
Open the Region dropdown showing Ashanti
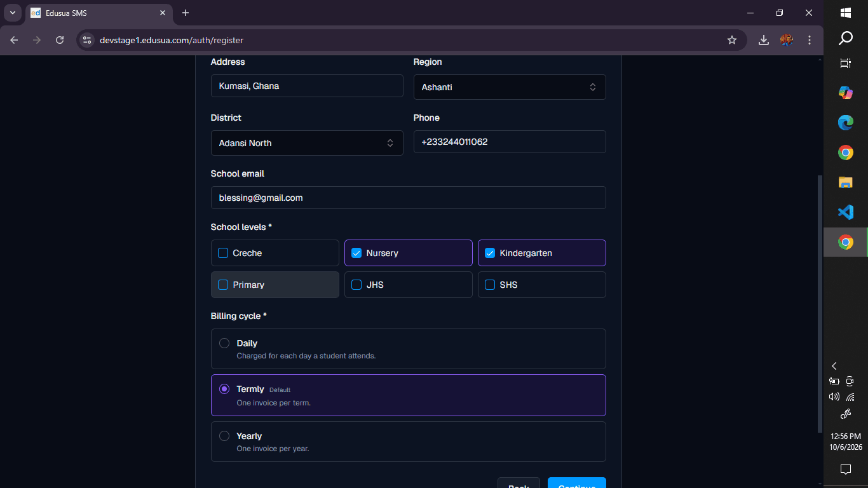[510, 87]
